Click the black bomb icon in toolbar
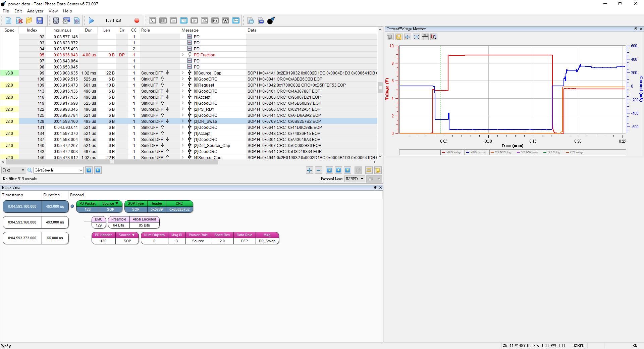This screenshot has width=644, height=349. click(271, 21)
